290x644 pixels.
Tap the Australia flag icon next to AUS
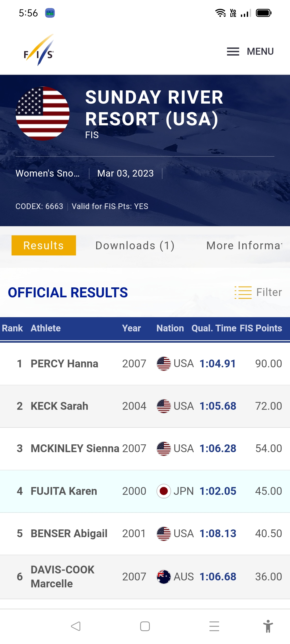(164, 577)
